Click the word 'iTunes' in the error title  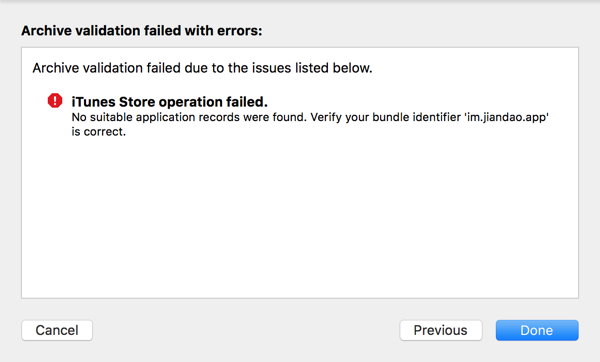(93, 102)
